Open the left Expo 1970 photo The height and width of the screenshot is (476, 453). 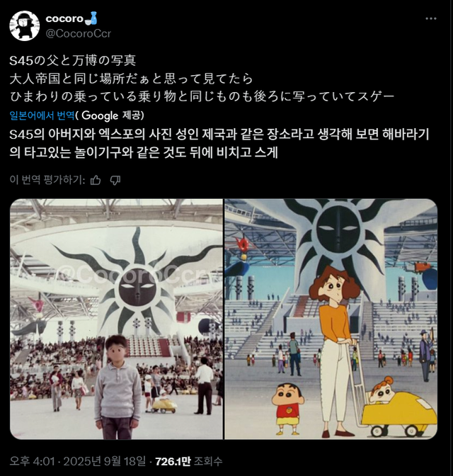(117, 319)
